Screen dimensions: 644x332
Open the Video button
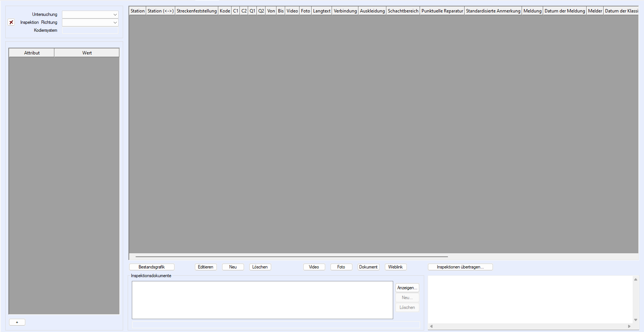(314, 267)
